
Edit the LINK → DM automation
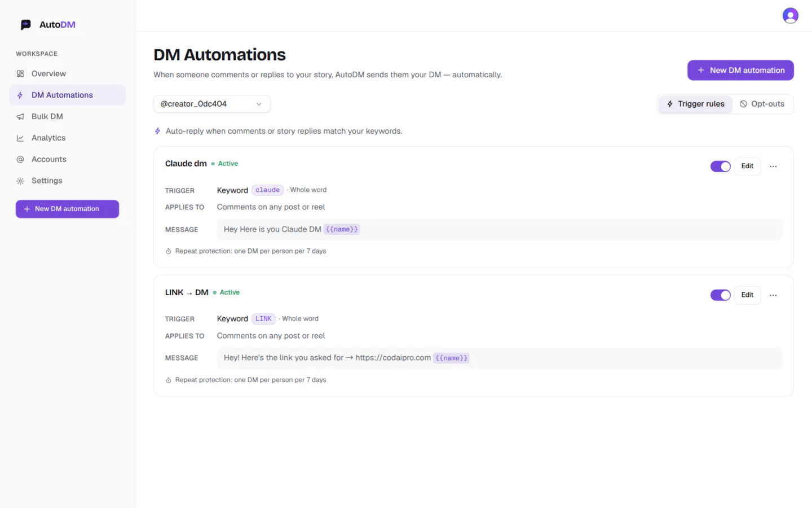tap(747, 295)
